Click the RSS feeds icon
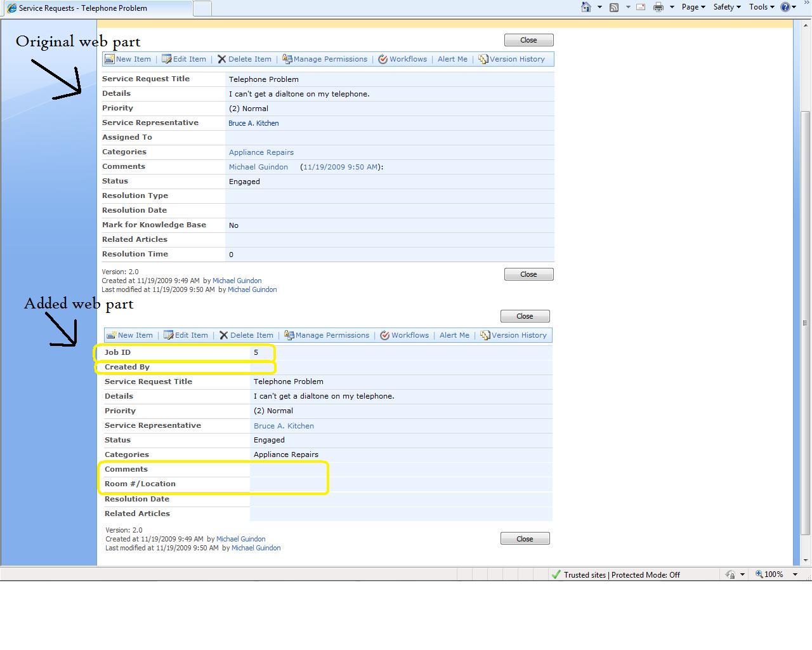The height and width of the screenshot is (650, 812). [613, 7]
